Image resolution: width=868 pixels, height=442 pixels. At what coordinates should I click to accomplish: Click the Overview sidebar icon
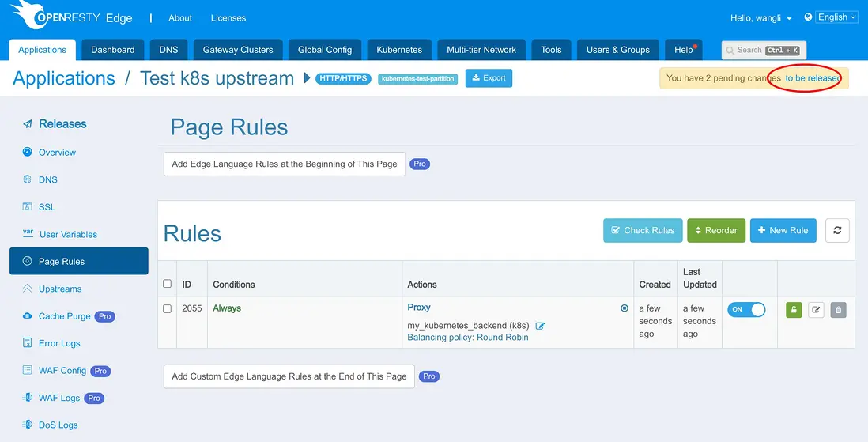[27, 152]
